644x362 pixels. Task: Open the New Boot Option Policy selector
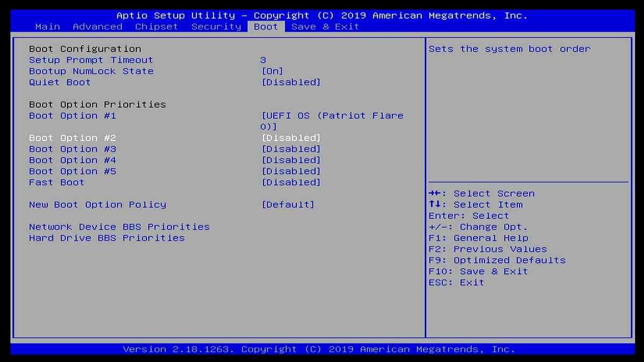coord(288,204)
